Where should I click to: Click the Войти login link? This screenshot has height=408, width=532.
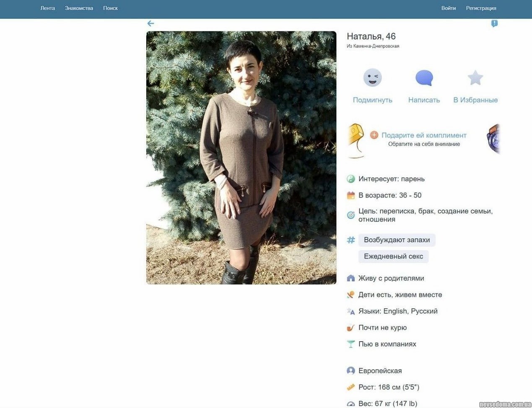point(448,8)
